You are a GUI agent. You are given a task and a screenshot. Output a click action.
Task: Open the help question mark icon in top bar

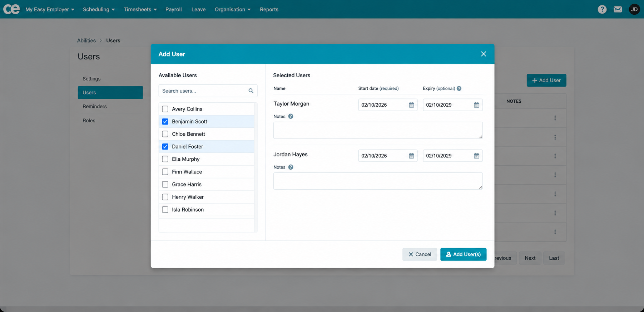coord(602,9)
